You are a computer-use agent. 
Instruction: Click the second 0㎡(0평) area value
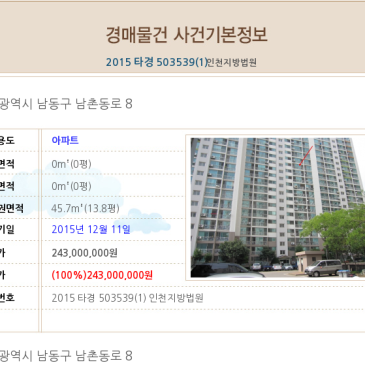coord(71,186)
